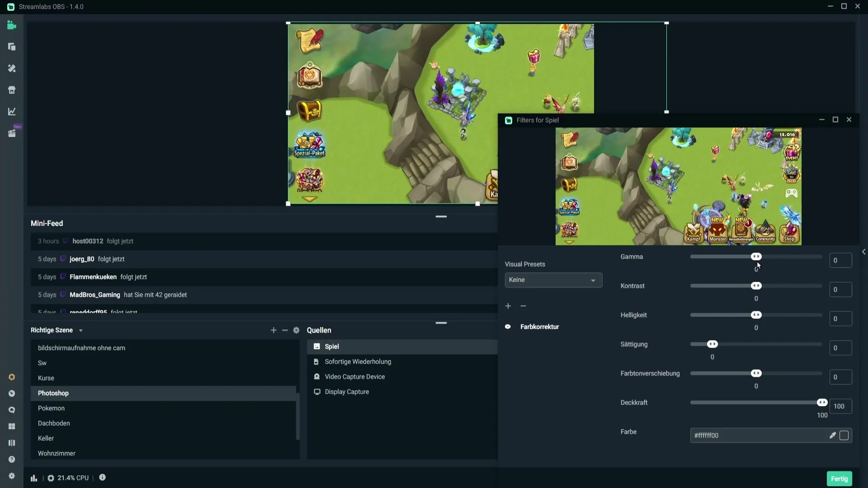This screenshot has width=868, height=488.
Task: Open scene settings gear icon
Action: (x=296, y=330)
